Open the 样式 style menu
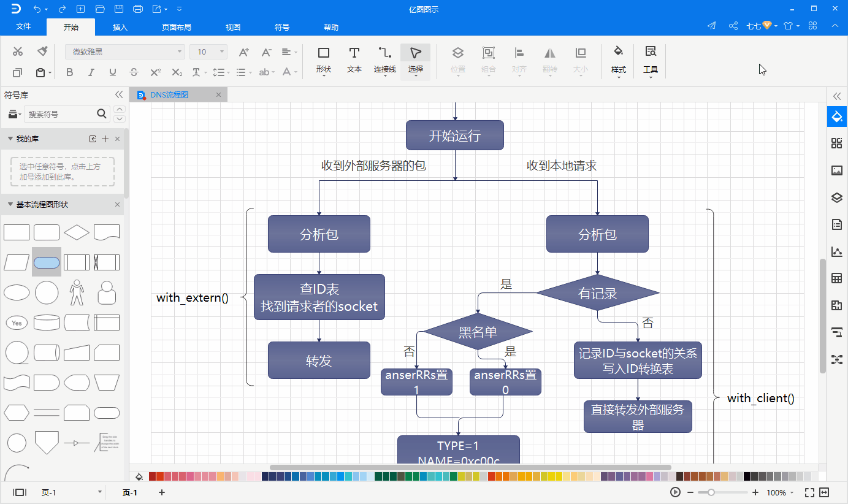The image size is (848, 504). coord(619,61)
